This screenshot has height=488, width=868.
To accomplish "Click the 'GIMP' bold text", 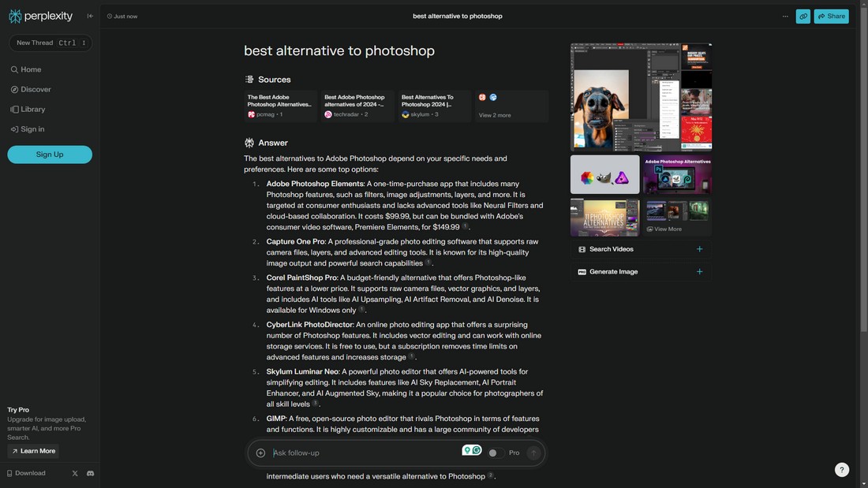I will coord(276,419).
